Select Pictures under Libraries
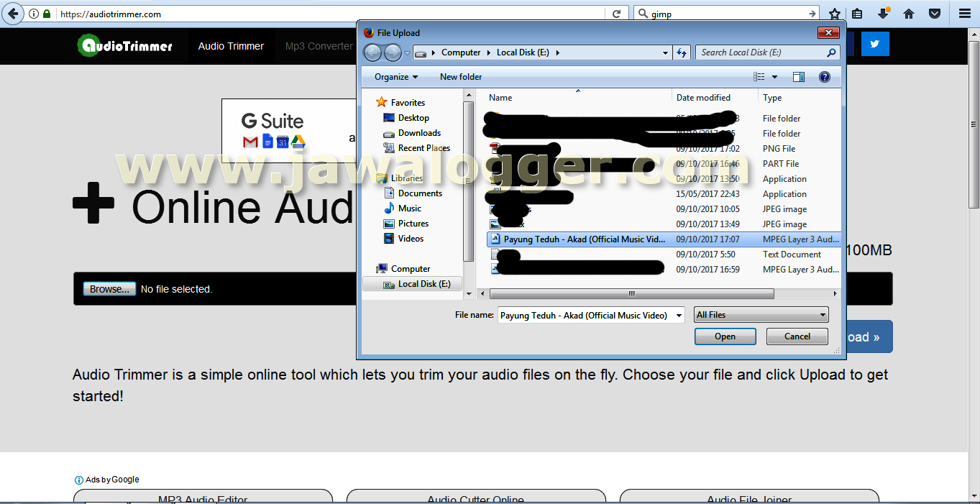 pyautogui.click(x=413, y=224)
